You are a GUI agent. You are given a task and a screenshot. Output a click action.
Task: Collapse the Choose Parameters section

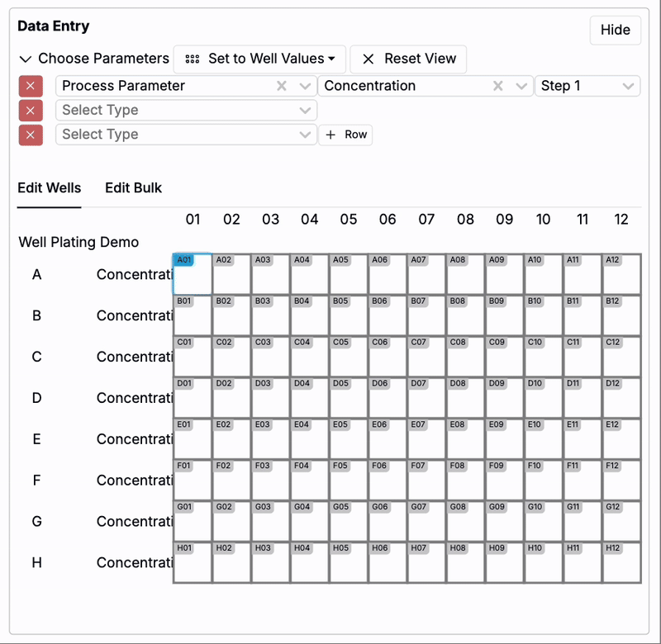(x=26, y=59)
